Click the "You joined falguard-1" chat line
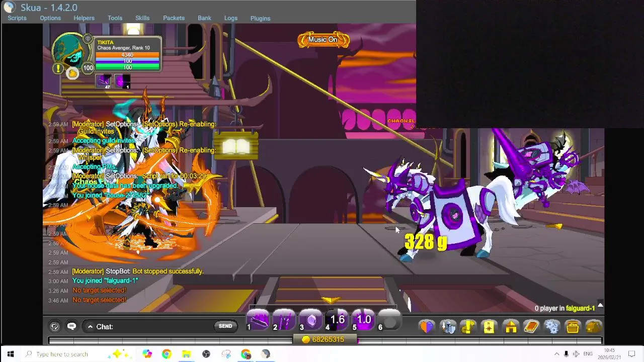Image resolution: width=644 pixels, height=362 pixels. click(x=105, y=281)
